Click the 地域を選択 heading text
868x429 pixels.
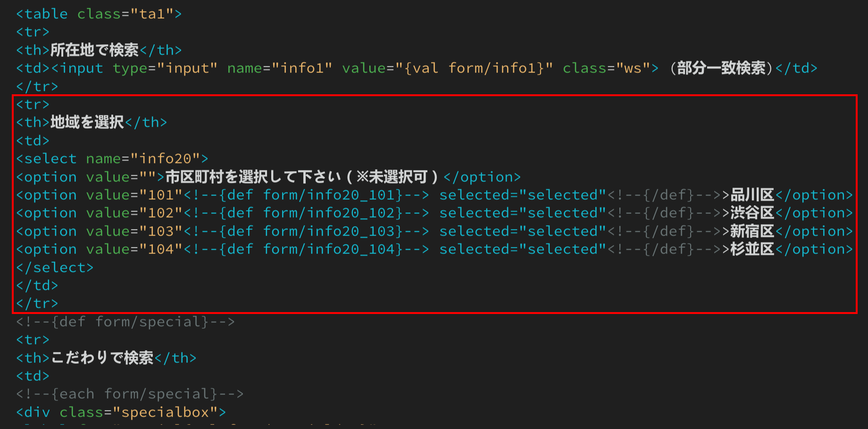click(x=87, y=123)
